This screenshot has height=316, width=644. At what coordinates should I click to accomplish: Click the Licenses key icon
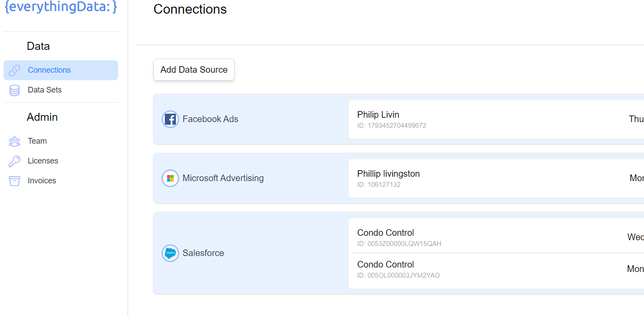[x=15, y=161]
